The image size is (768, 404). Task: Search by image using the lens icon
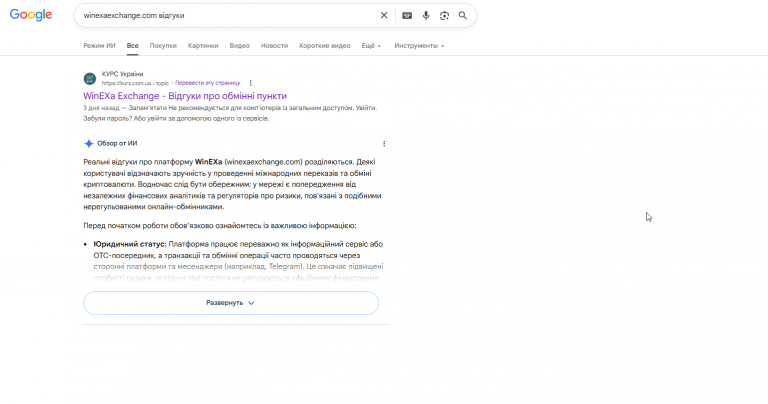[444, 16]
